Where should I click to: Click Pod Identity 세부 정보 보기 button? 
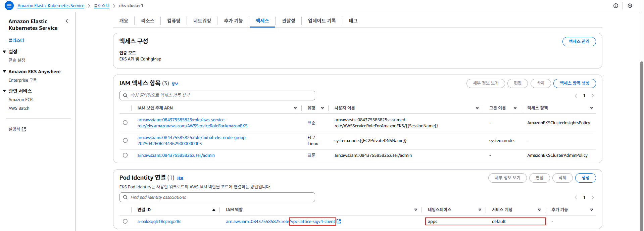pyautogui.click(x=507, y=178)
